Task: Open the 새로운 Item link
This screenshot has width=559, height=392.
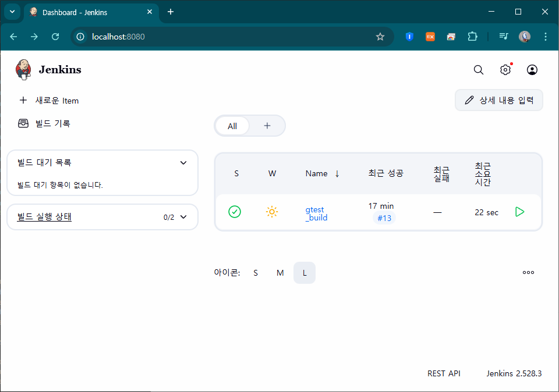Action: coord(49,101)
